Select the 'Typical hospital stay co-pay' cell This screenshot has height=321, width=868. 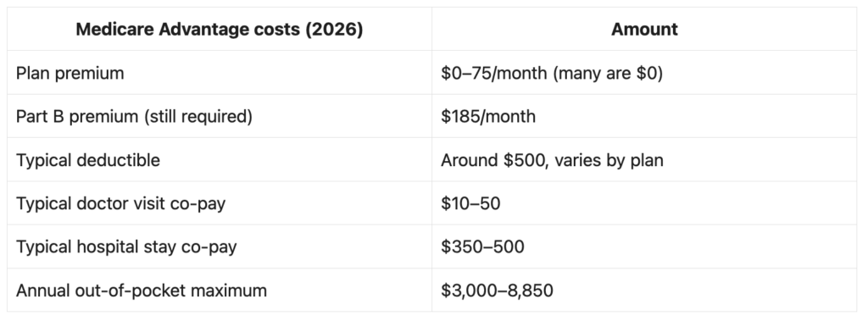tap(220, 246)
